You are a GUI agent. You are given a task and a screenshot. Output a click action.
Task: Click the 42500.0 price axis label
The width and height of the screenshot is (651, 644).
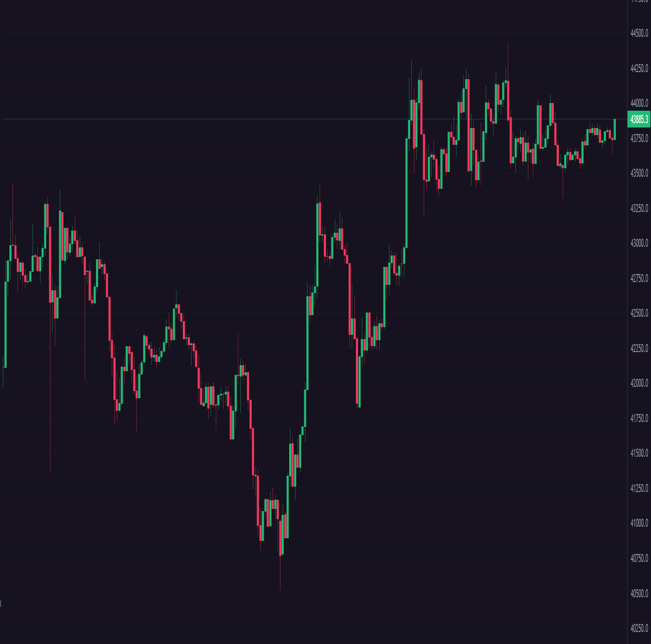[639, 313]
